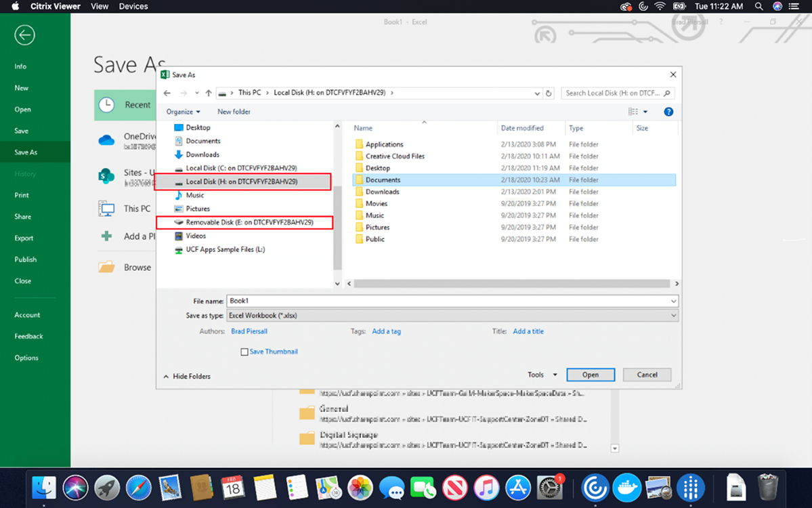This screenshot has height=508, width=812.
Task: Open Music (iTunes) in dock
Action: tap(486, 488)
